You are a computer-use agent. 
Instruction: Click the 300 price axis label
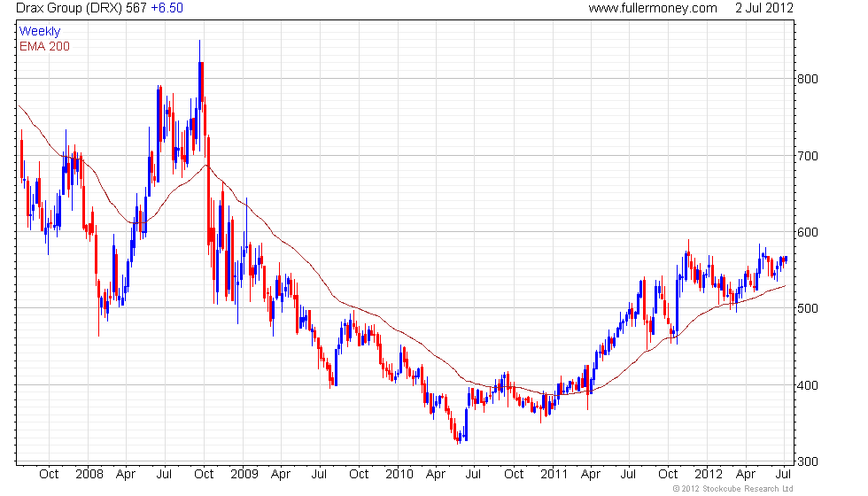807,461
